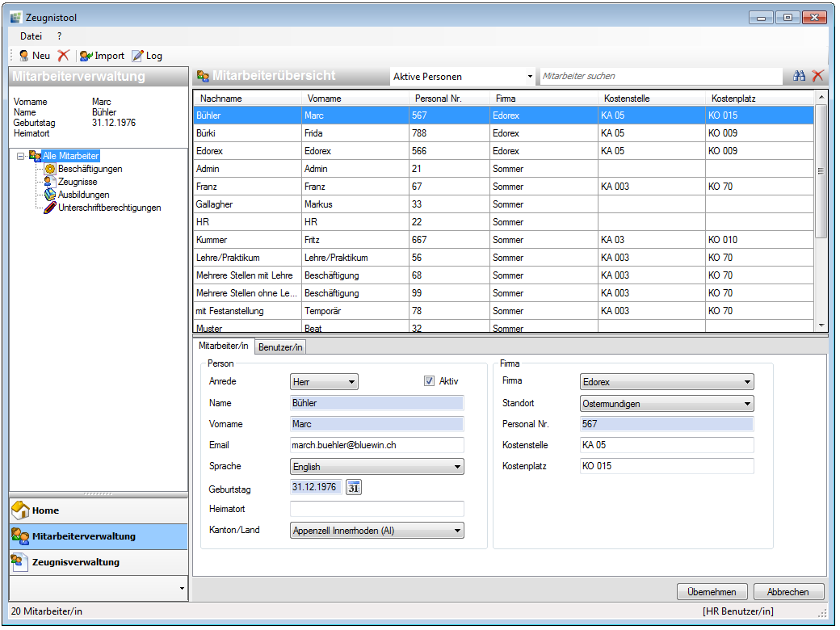Click the Personal Nr. field showing 567

click(666, 424)
